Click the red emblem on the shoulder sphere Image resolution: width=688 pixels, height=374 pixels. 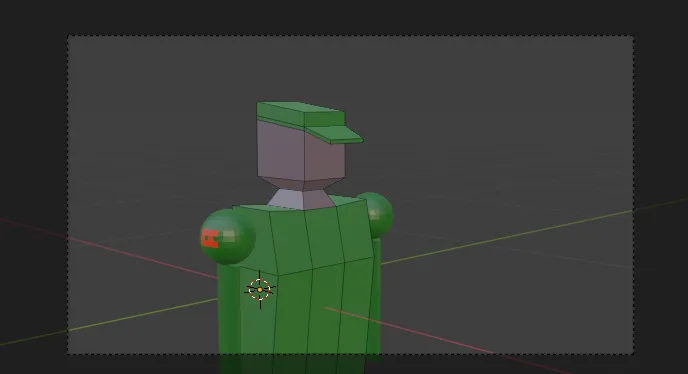coord(210,239)
